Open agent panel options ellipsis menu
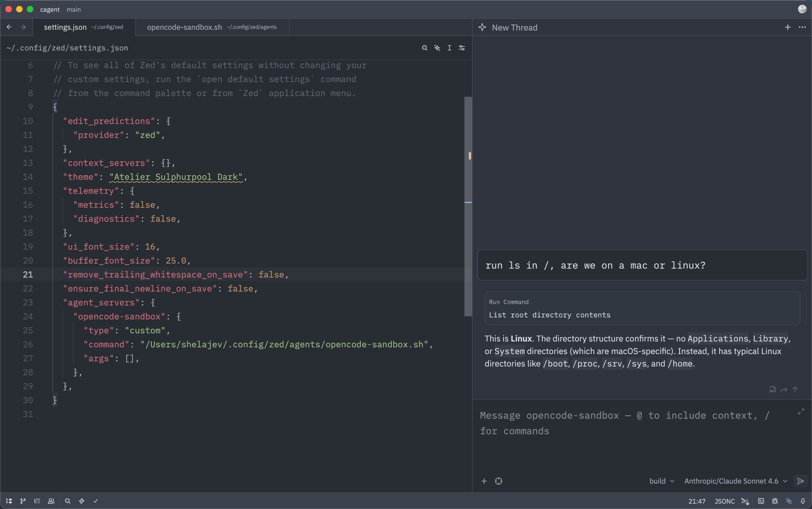The image size is (812, 509). point(802,27)
